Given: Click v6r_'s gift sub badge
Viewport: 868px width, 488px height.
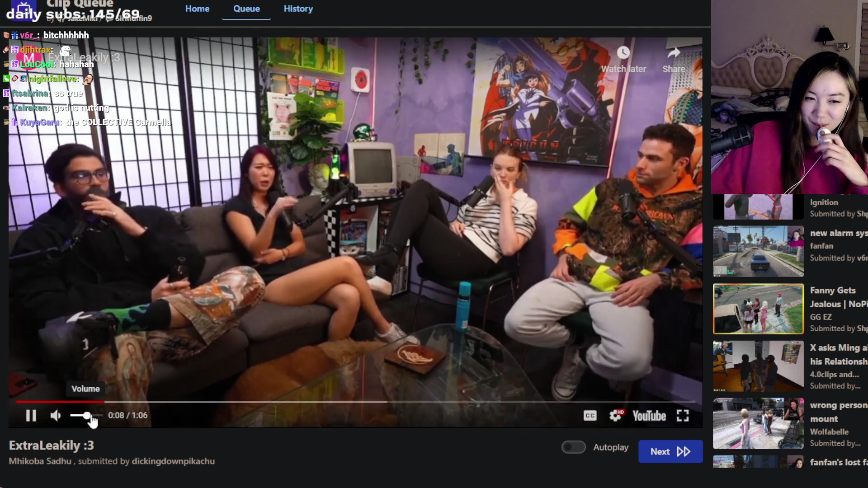Looking at the screenshot, I should (14, 35).
